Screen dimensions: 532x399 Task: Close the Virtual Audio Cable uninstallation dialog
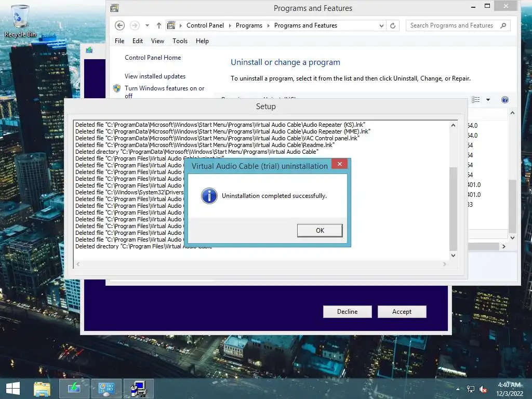(x=339, y=164)
